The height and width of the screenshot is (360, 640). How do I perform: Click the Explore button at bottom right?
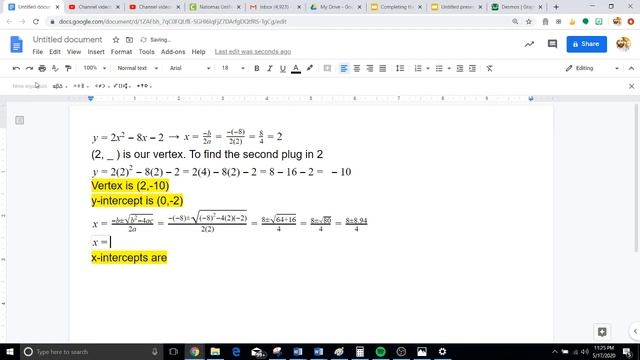click(x=602, y=332)
